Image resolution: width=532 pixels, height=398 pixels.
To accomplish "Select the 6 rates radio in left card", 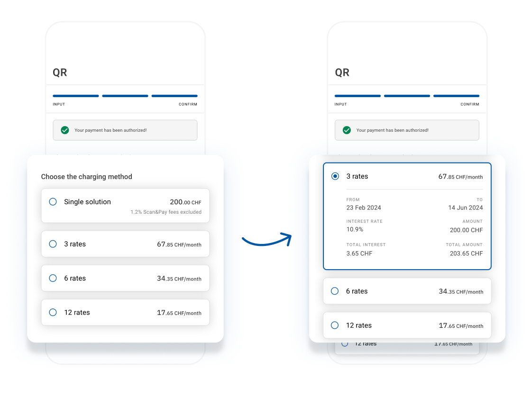I will pos(53,278).
